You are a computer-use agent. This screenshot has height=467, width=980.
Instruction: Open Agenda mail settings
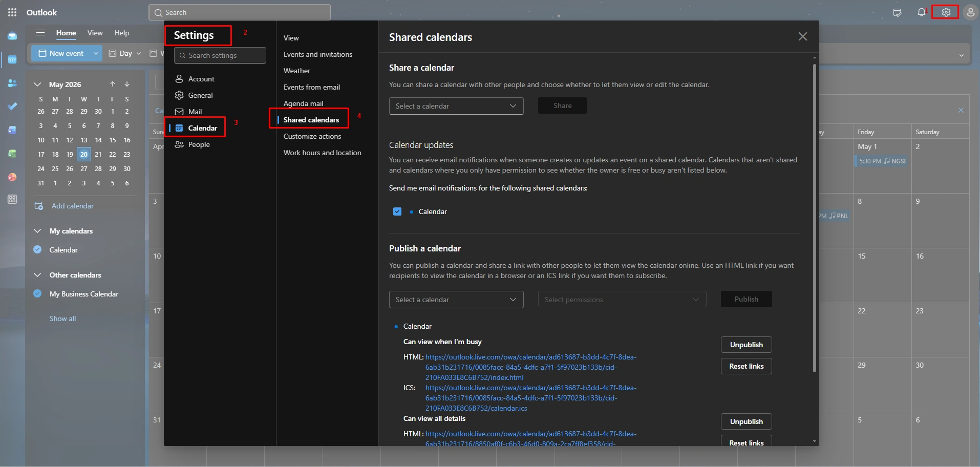click(x=304, y=103)
